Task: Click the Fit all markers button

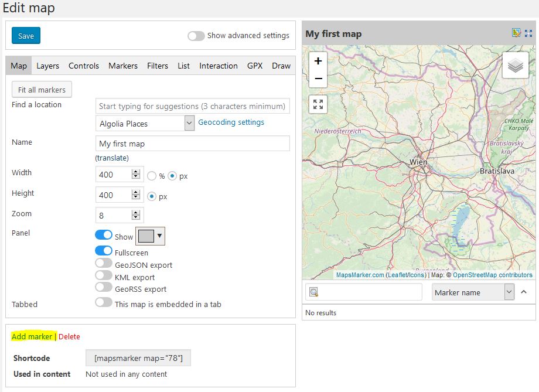Action: click(42, 90)
